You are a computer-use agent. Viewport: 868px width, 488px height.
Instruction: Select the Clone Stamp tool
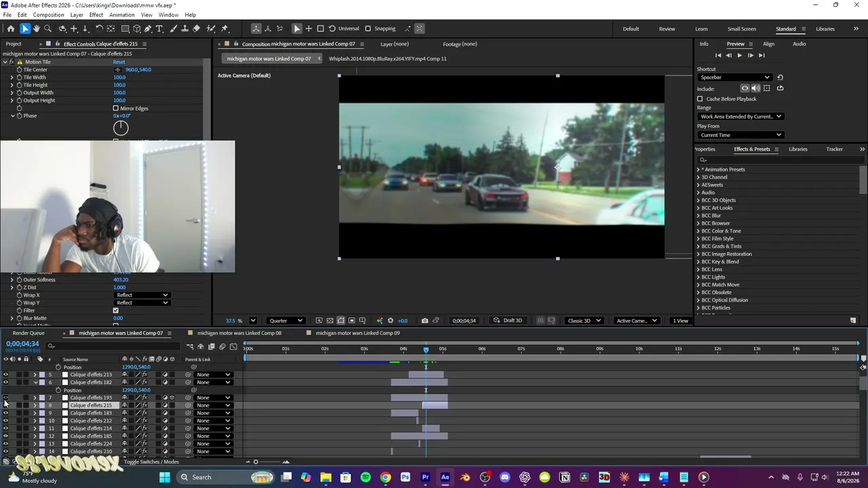[185, 28]
